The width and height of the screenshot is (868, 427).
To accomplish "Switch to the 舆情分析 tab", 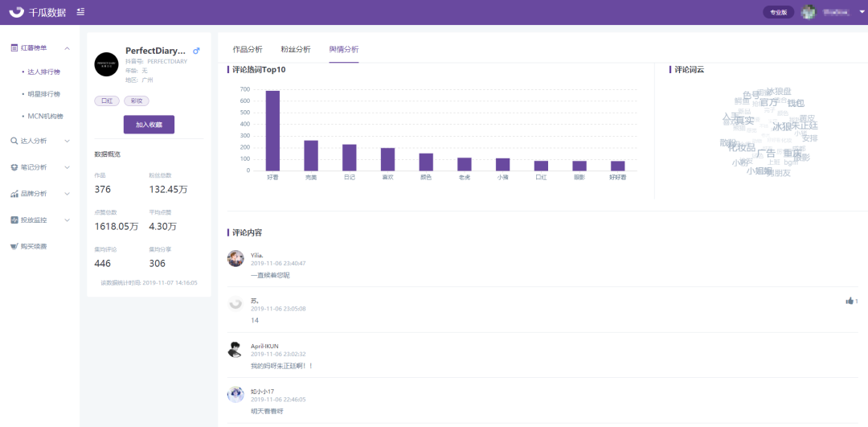I will (x=344, y=49).
